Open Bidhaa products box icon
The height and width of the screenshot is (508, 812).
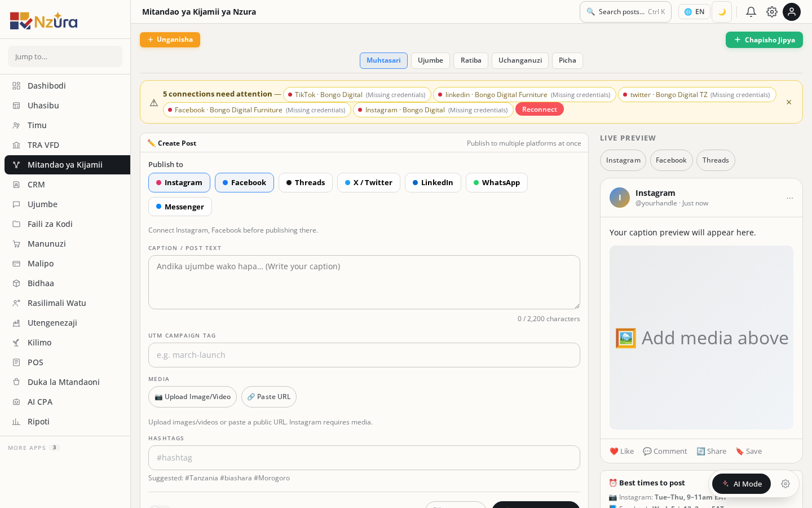coord(16,283)
